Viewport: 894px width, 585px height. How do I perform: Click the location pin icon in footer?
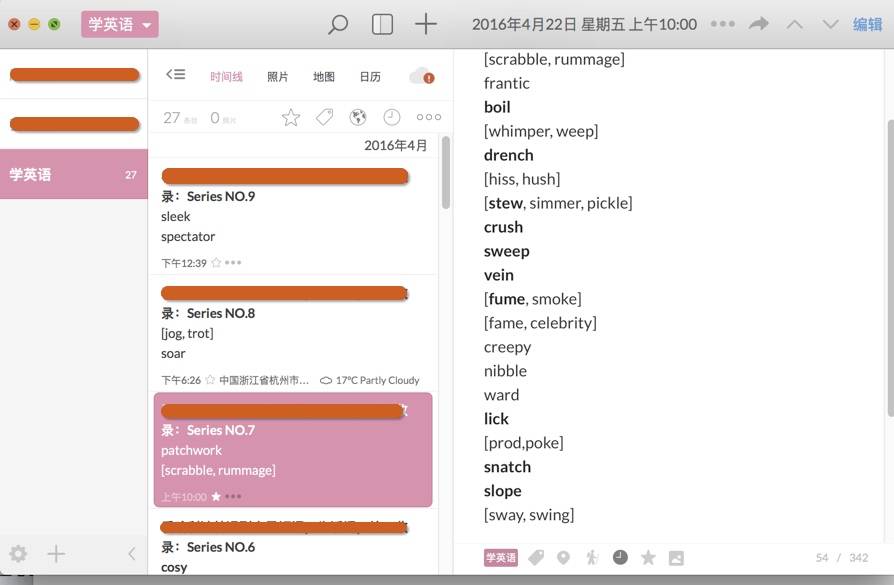tap(564, 558)
